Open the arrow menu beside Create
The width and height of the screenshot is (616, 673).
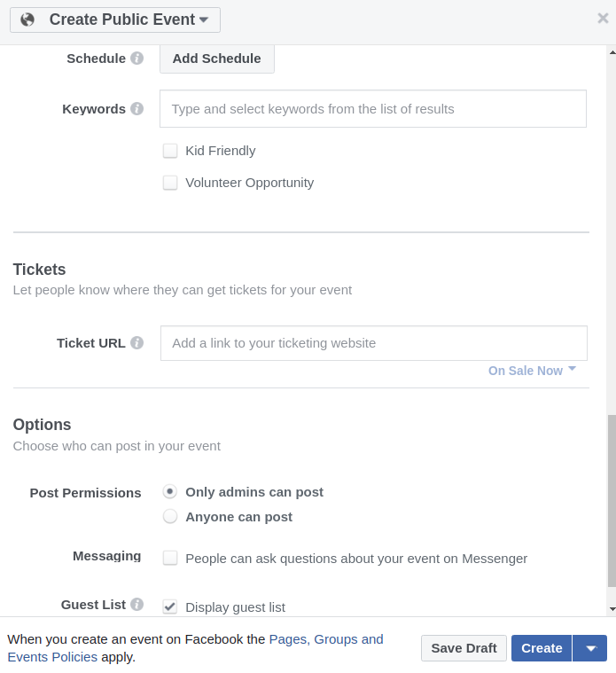pos(590,648)
